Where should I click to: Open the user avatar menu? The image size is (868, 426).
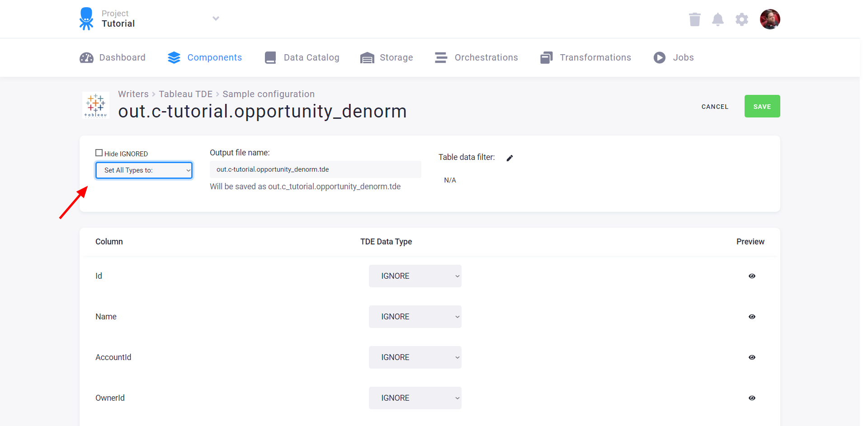(770, 19)
